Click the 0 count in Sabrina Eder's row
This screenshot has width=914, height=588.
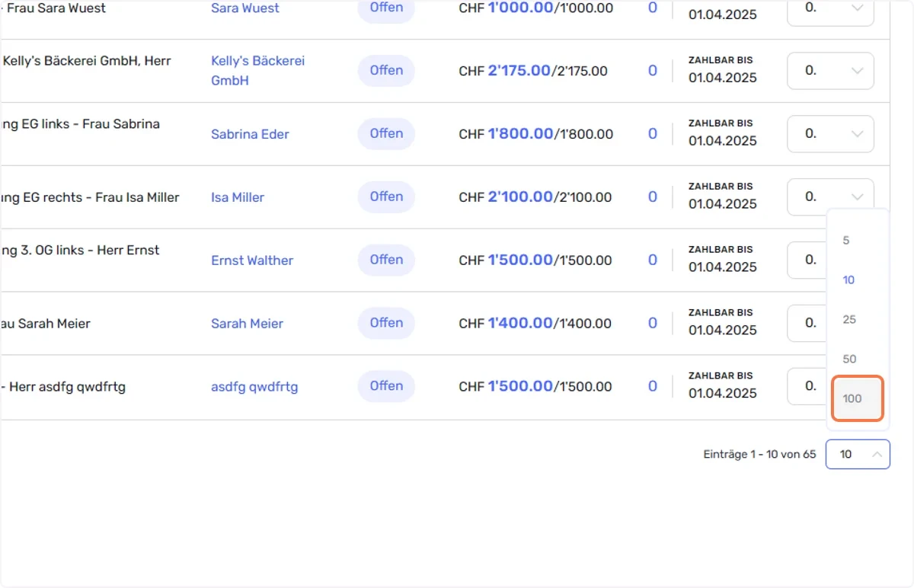pyautogui.click(x=653, y=134)
